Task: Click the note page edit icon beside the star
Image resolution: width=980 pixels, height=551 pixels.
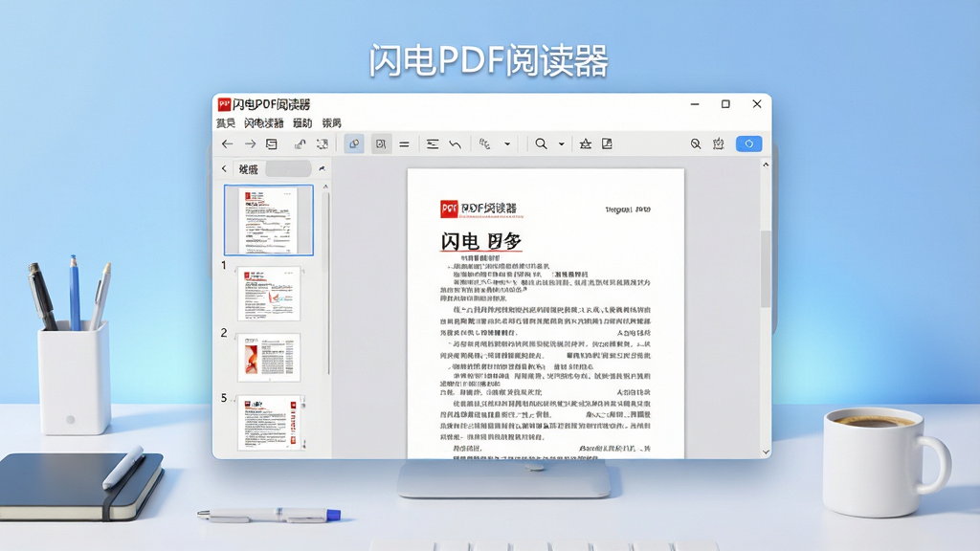Action: click(x=607, y=144)
